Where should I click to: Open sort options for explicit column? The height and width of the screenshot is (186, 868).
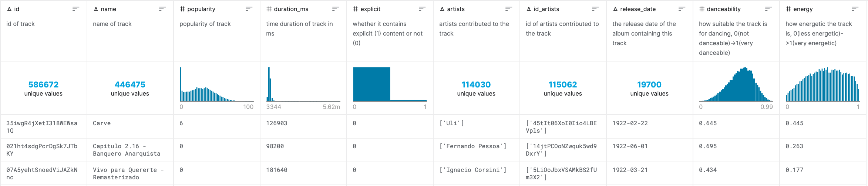422,9
